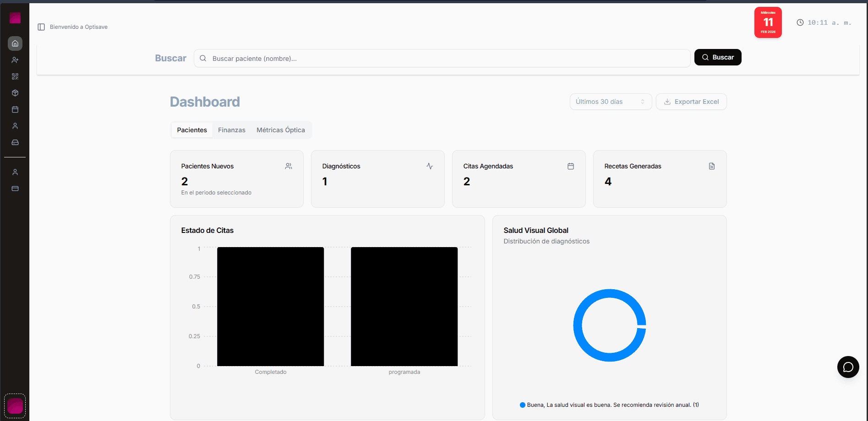Switch to the Finanzas tab
The image size is (868, 421).
coord(231,130)
